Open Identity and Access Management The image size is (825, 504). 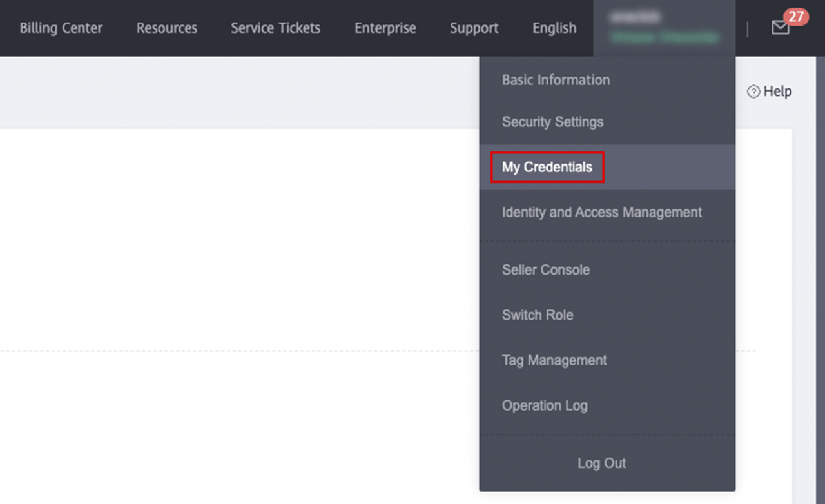tap(601, 212)
